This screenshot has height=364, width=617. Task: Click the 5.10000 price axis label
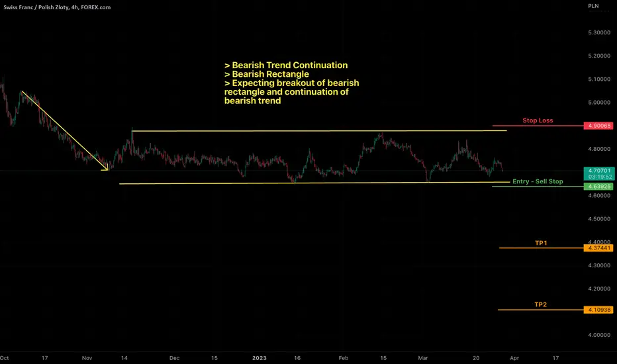click(x=599, y=79)
